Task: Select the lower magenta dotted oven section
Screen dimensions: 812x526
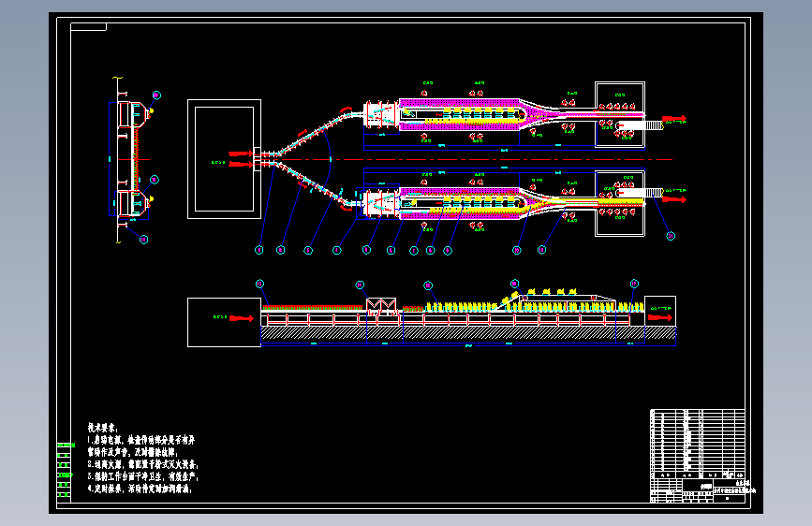Action: [x=459, y=204]
